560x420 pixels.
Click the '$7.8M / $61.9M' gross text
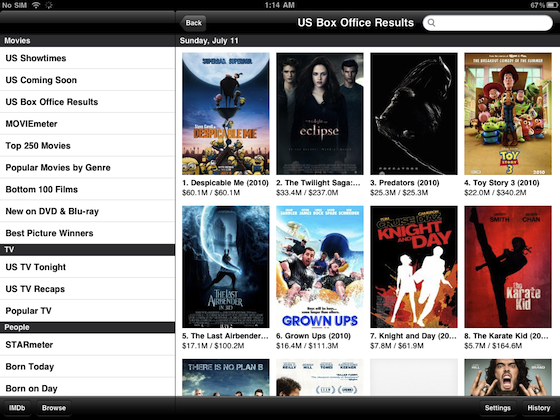[x=397, y=346]
